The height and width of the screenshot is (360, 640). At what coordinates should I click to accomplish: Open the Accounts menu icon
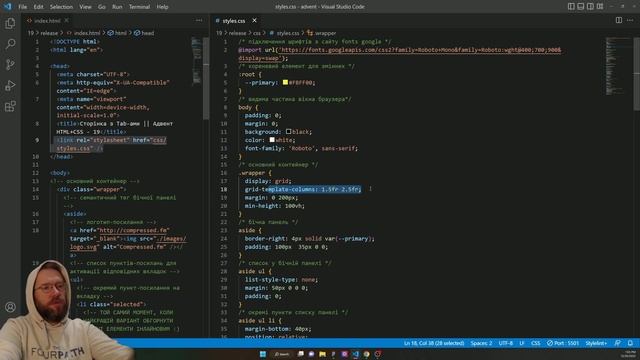[10, 307]
